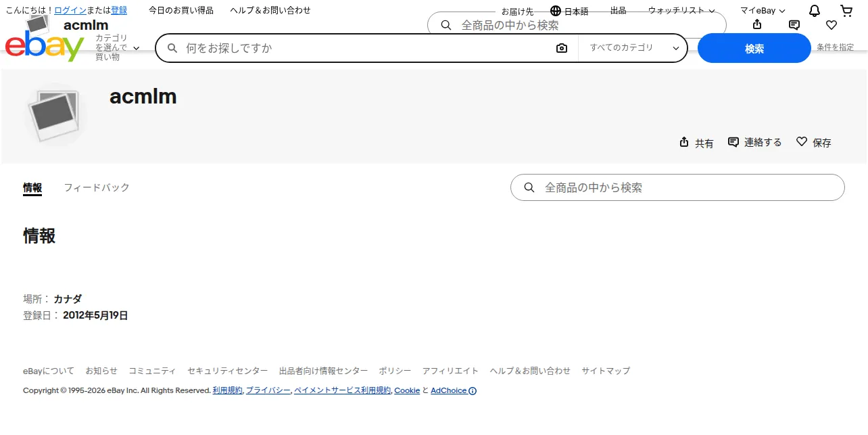Image resolution: width=868 pixels, height=435 pixels.
Task: Switch to the フィードバック tab
Action: tap(97, 187)
